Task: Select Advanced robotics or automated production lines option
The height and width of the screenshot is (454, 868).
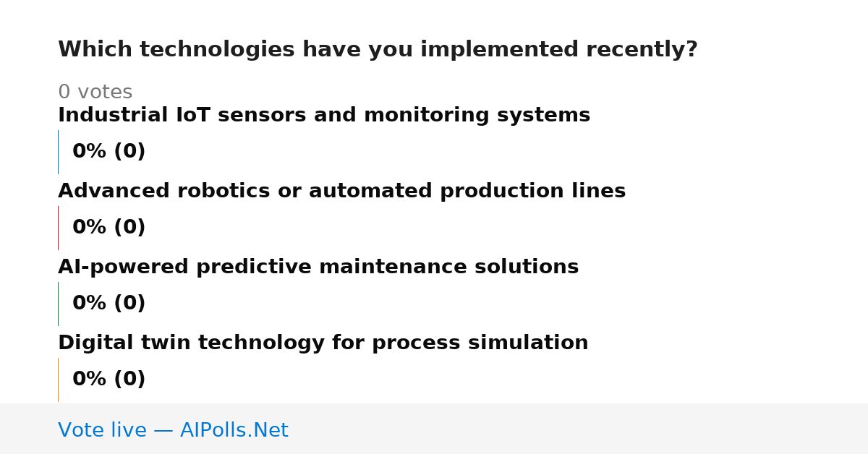Action: pyautogui.click(x=341, y=192)
